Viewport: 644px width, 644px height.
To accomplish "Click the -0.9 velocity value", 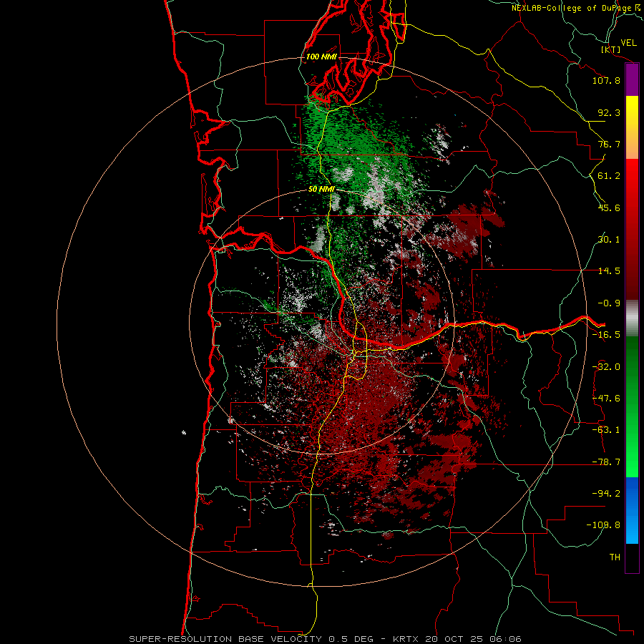I will (x=609, y=303).
